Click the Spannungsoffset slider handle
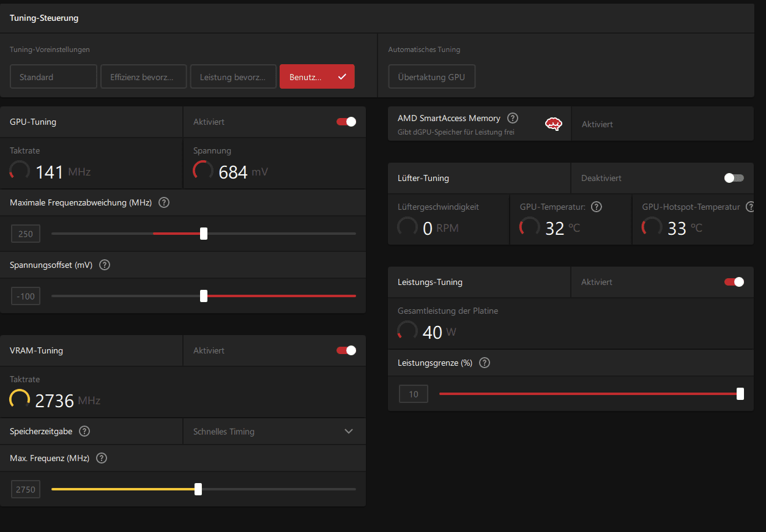 [204, 296]
